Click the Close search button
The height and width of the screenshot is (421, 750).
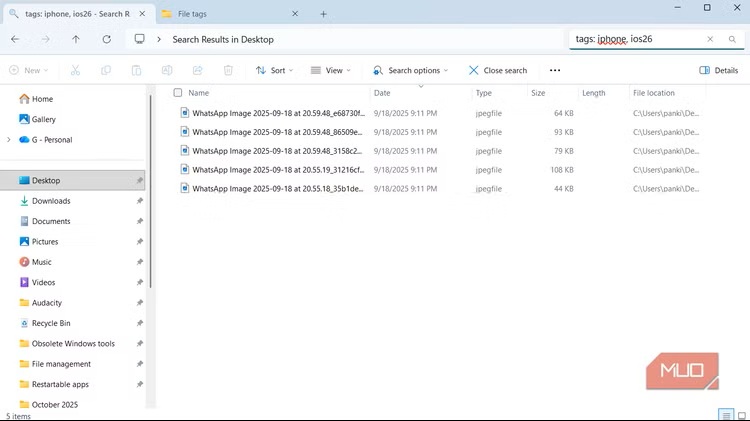click(498, 70)
